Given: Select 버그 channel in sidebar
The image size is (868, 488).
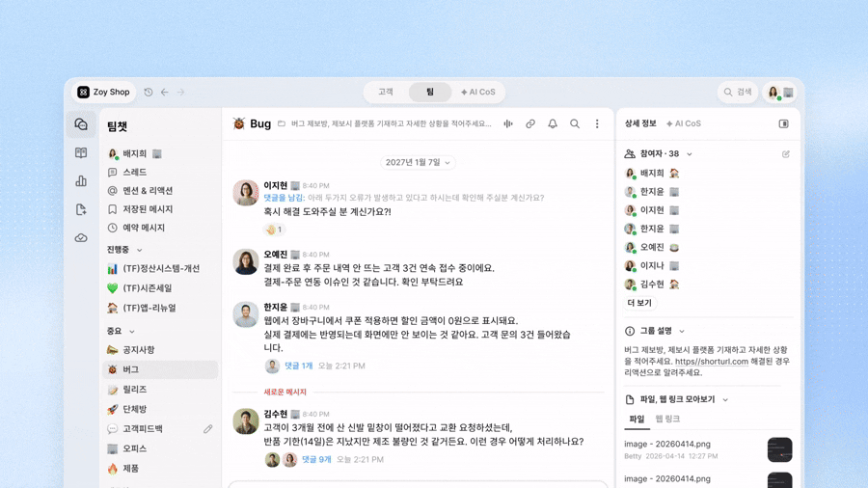Looking at the screenshot, I should point(160,369).
